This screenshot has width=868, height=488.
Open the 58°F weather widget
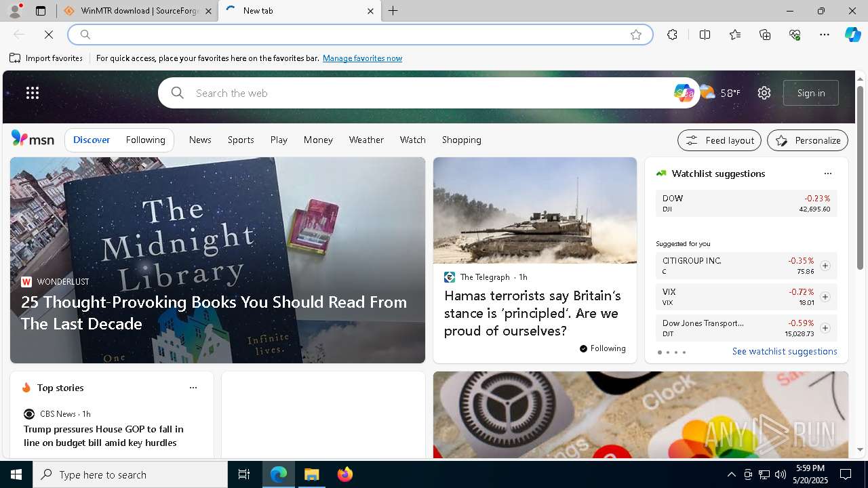pos(720,93)
